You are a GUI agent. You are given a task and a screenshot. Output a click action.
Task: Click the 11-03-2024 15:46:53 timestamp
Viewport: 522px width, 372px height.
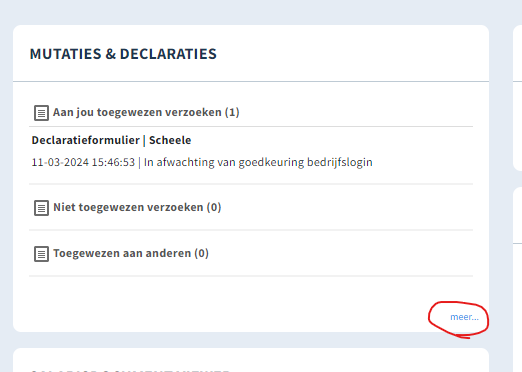pos(83,162)
